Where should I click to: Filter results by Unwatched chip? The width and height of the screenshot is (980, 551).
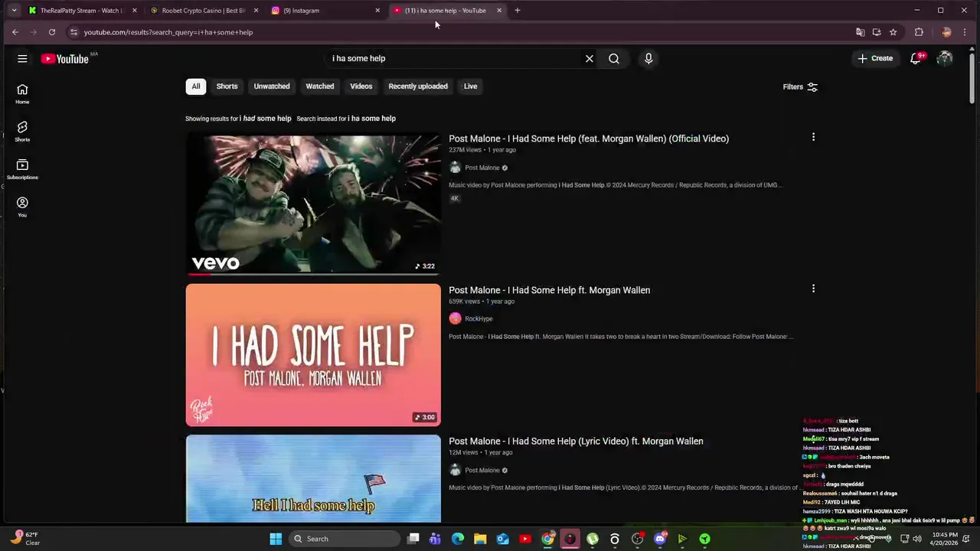[272, 86]
